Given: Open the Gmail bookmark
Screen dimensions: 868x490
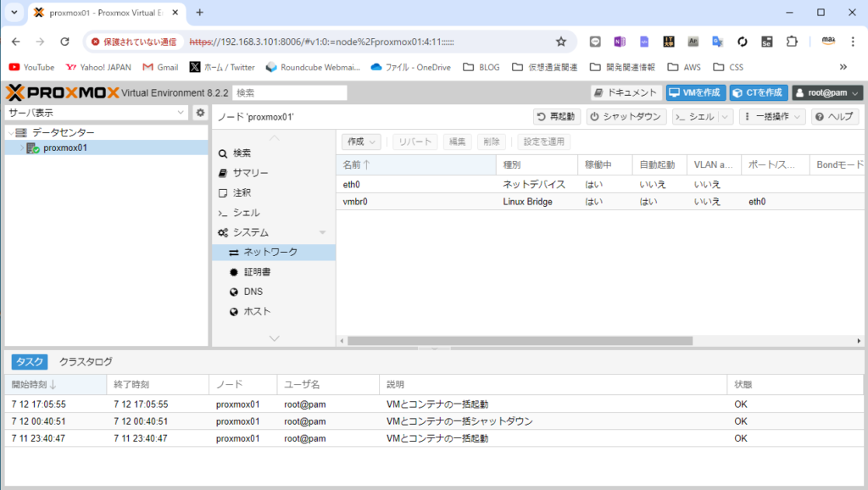Looking at the screenshot, I should pos(160,67).
